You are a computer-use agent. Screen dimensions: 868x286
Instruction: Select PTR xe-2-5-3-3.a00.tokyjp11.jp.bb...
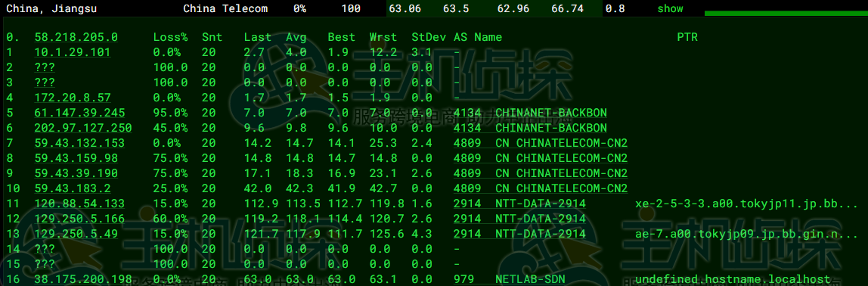tap(747, 204)
